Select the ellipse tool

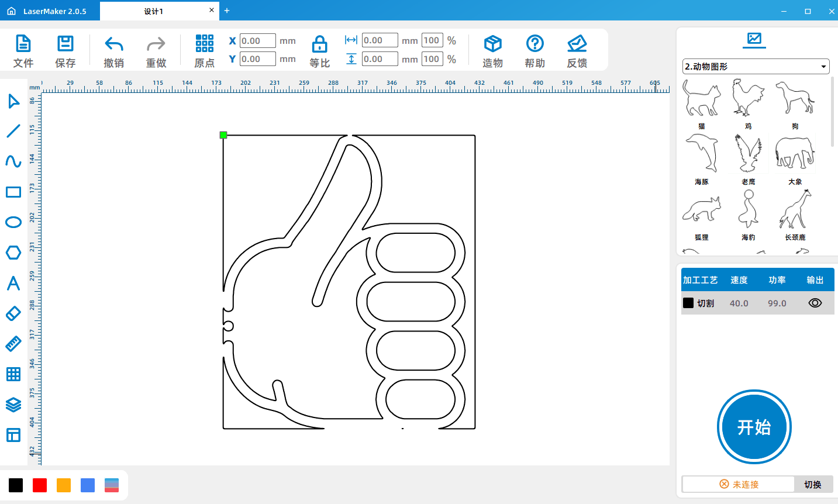[x=13, y=222]
